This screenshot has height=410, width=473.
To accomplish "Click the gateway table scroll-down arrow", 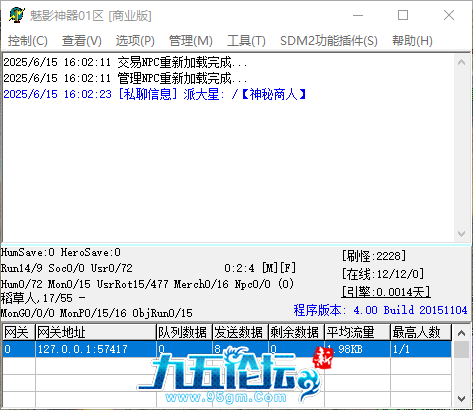I will click(x=462, y=398).
